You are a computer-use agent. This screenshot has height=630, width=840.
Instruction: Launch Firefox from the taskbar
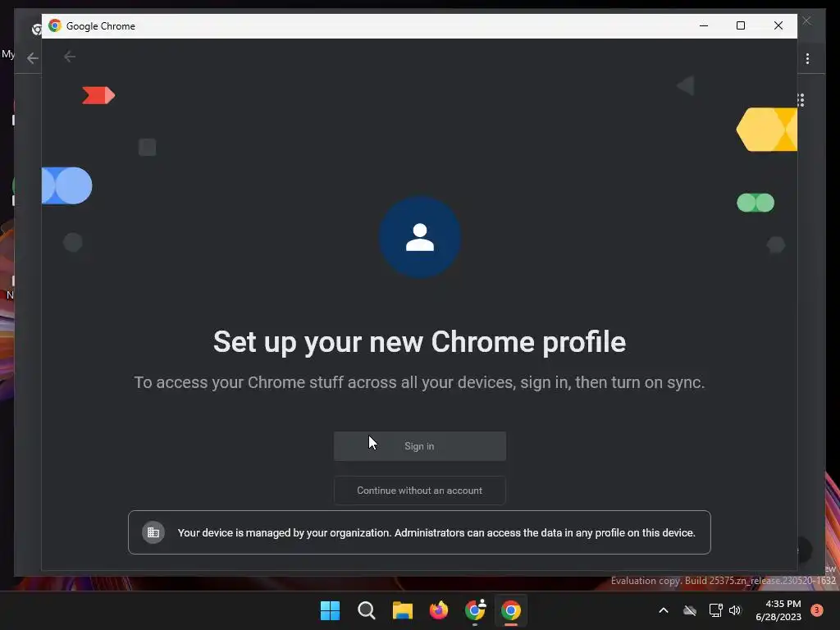tap(439, 610)
